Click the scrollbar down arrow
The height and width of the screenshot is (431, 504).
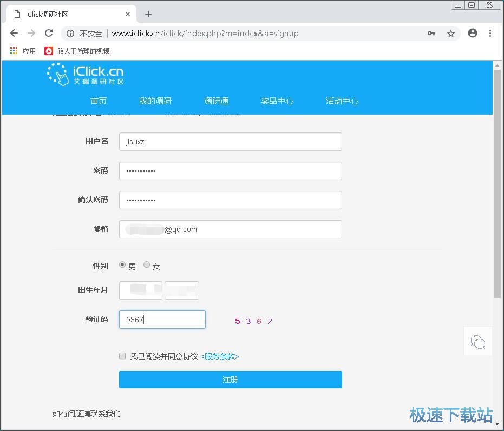[x=497, y=423]
